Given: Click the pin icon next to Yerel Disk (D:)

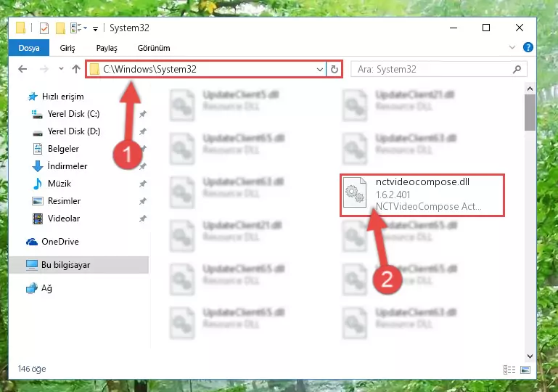Looking at the screenshot, I should tap(143, 131).
